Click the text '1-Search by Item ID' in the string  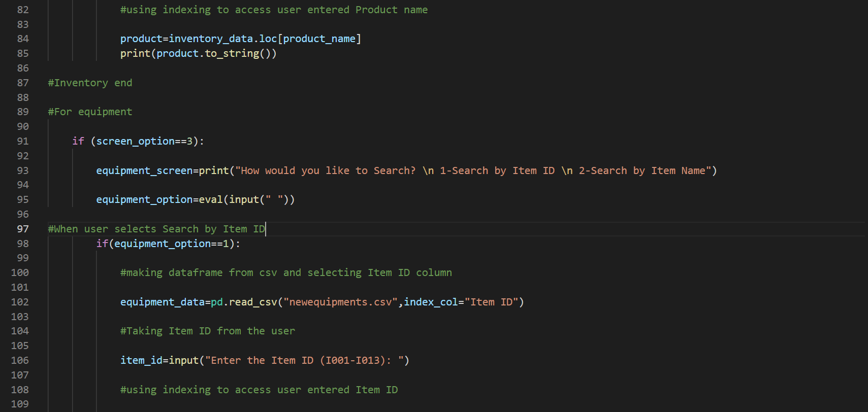pos(497,170)
